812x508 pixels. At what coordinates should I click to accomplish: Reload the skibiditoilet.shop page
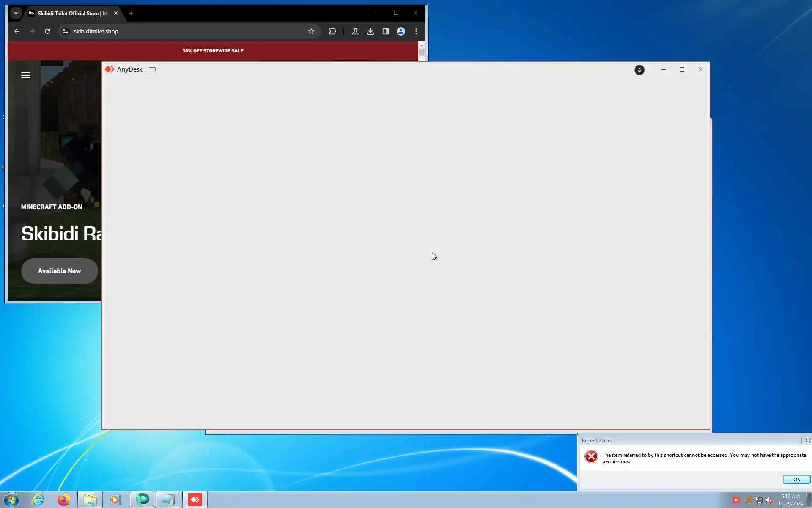[47, 31]
